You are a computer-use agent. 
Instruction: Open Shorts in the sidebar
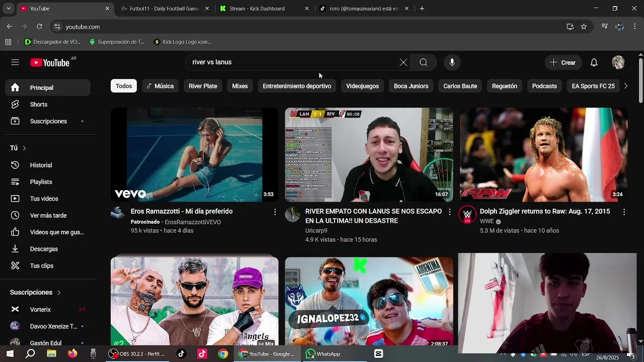click(x=48, y=105)
